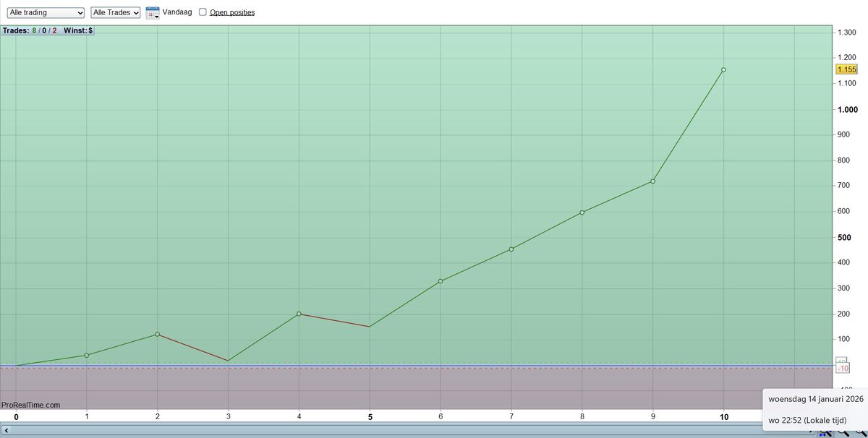The image size is (868, 438).
Task: Click the red -10 level label
Action: coord(843,369)
